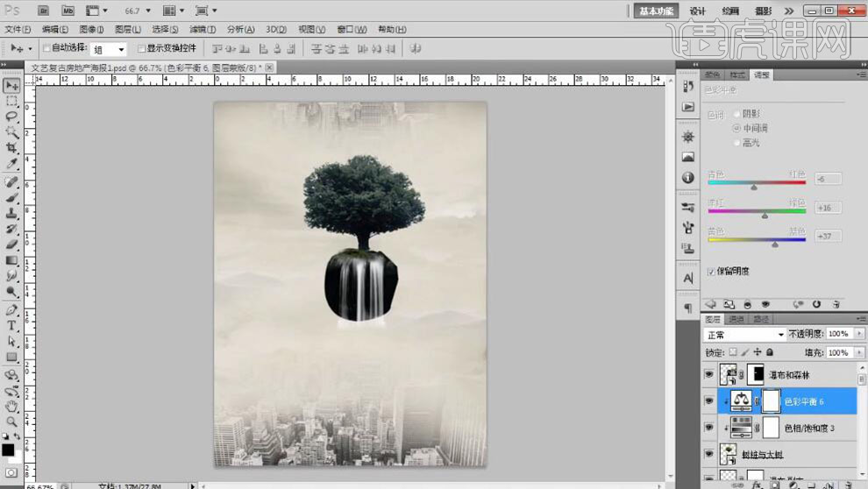Open the Info panel icon
868x489 pixels.
click(688, 178)
